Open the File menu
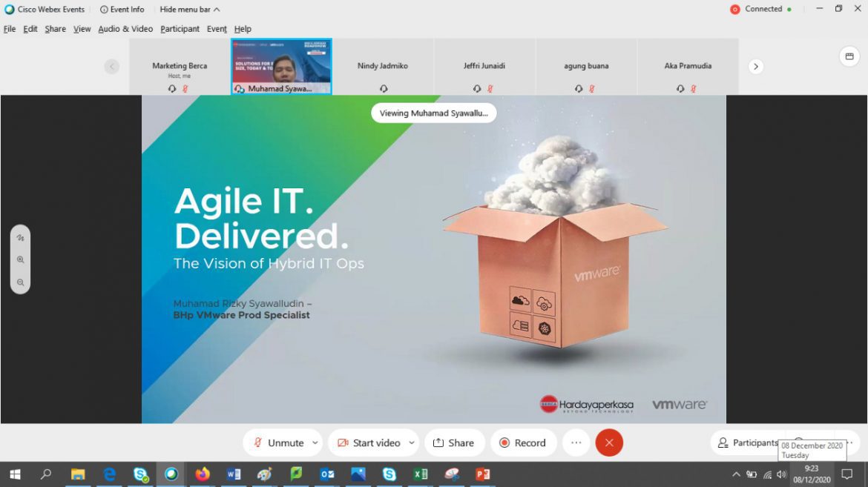 tap(10, 29)
